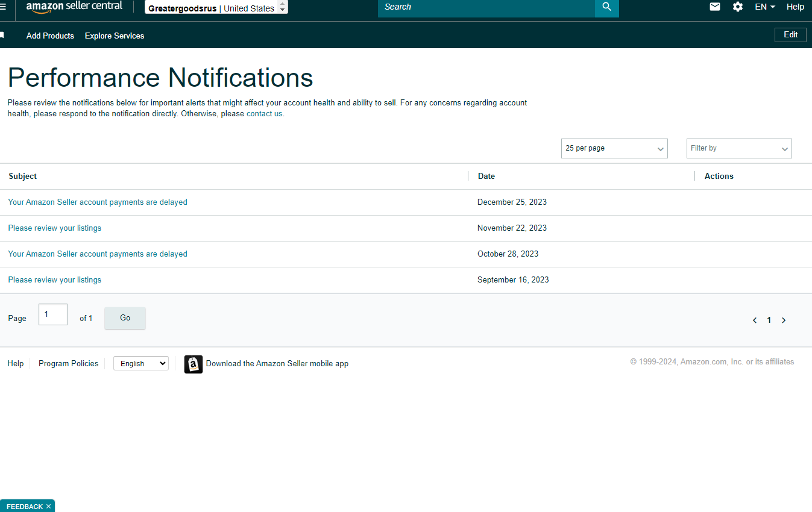
Task: Click the Search input field
Action: [486, 7]
